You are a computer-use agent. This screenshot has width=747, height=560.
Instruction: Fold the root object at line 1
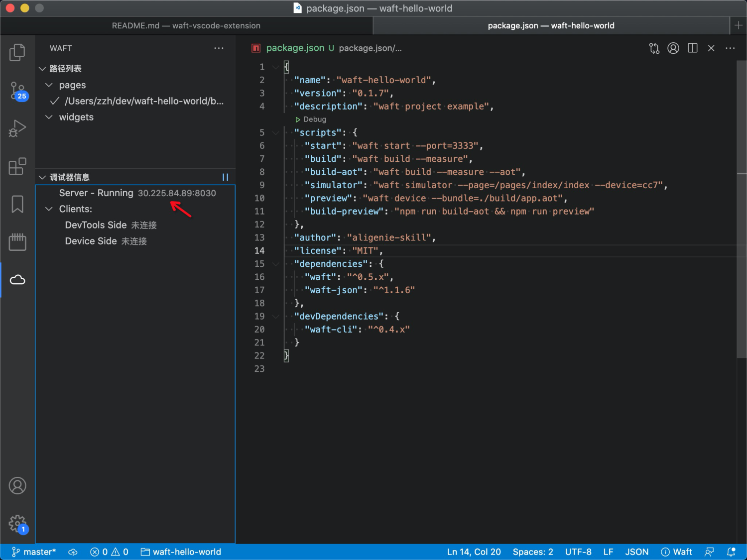click(x=275, y=67)
